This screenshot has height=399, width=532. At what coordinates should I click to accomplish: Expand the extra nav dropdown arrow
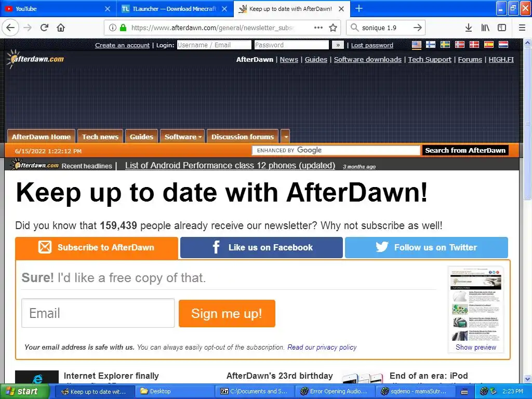[285, 137]
